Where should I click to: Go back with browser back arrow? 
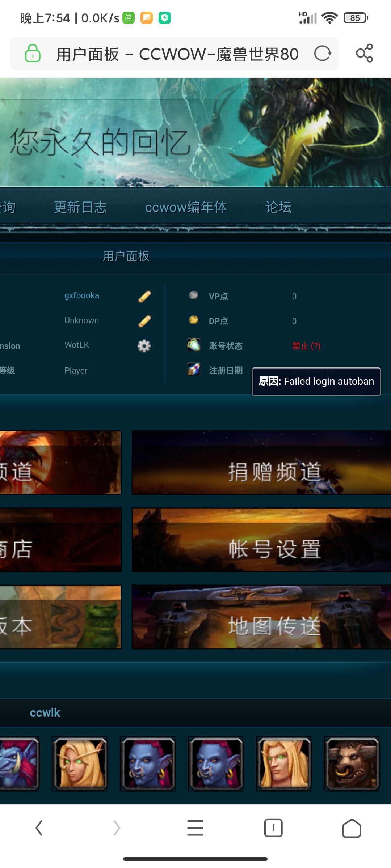[x=39, y=828]
